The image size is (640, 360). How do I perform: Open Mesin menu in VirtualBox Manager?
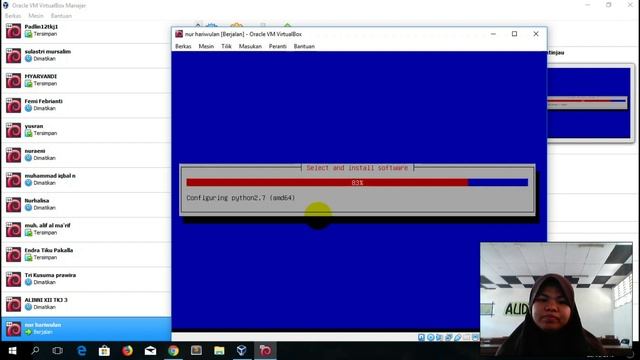[36, 16]
